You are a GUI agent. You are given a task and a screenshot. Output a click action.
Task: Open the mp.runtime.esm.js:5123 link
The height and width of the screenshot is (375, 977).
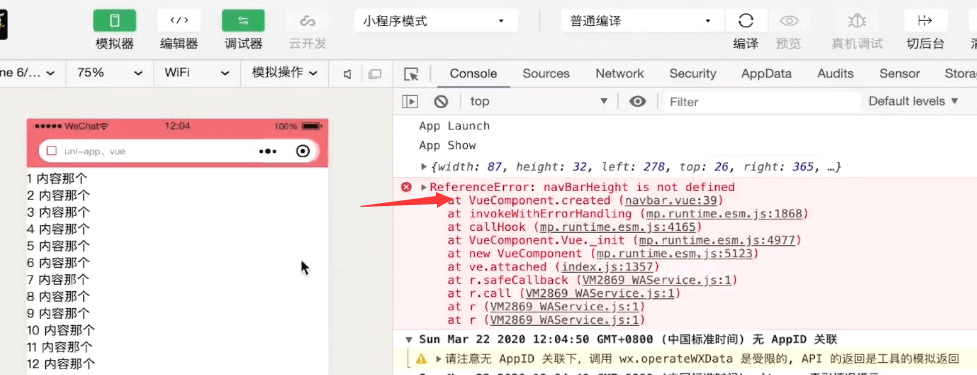pos(675,254)
